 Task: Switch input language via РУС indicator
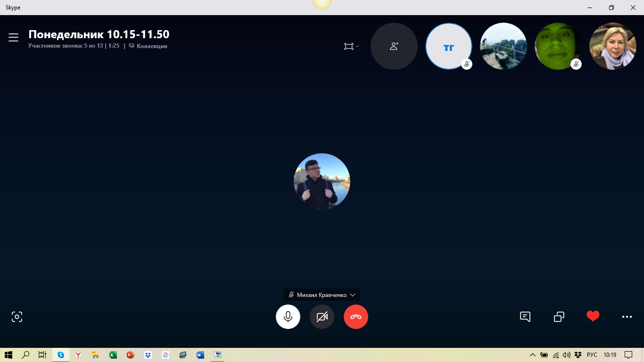pyautogui.click(x=592, y=355)
